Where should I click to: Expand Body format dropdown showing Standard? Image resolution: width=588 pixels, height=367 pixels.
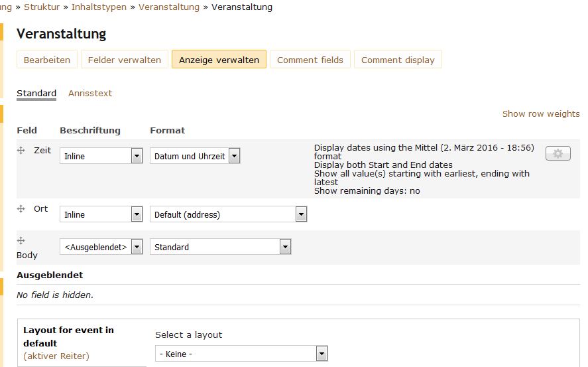pyautogui.click(x=220, y=247)
